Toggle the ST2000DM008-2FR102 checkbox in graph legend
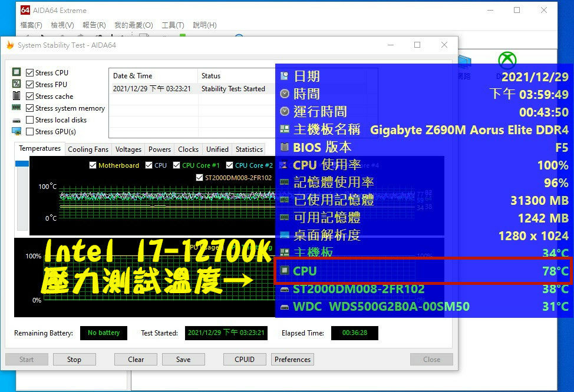Viewport: 574px width, 392px height. (x=200, y=178)
